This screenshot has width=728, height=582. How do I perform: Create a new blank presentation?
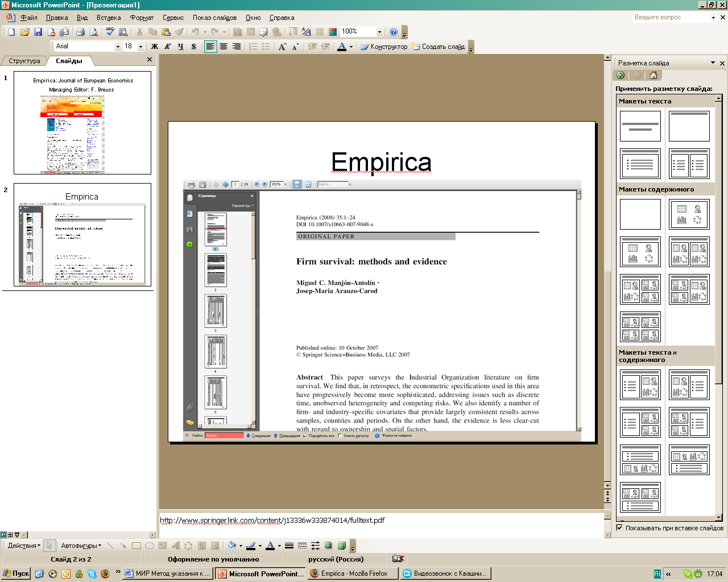pos(11,32)
